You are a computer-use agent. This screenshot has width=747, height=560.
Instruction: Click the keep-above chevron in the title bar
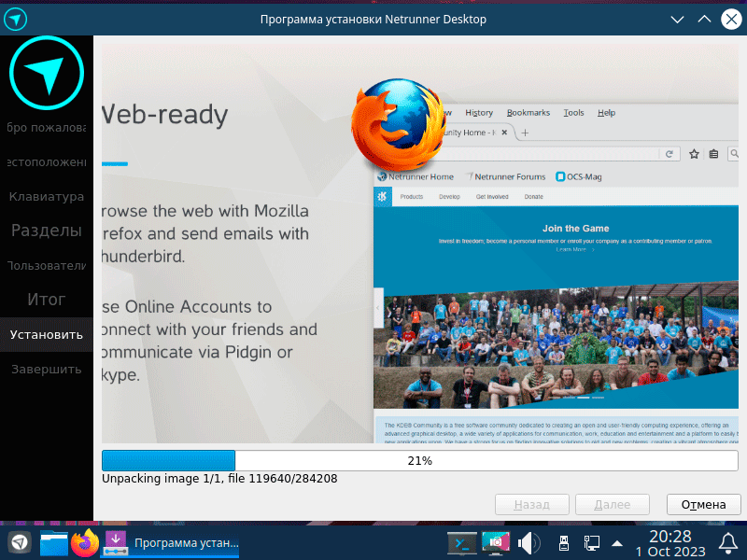click(704, 19)
